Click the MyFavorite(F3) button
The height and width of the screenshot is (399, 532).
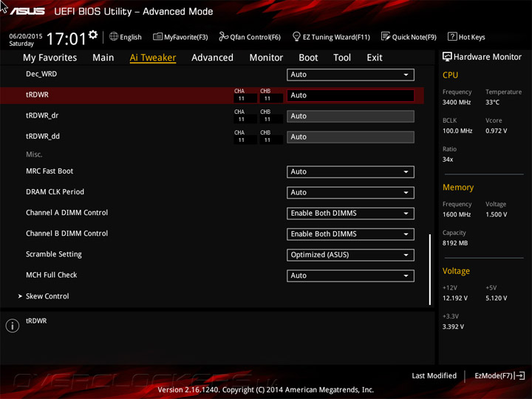point(180,37)
